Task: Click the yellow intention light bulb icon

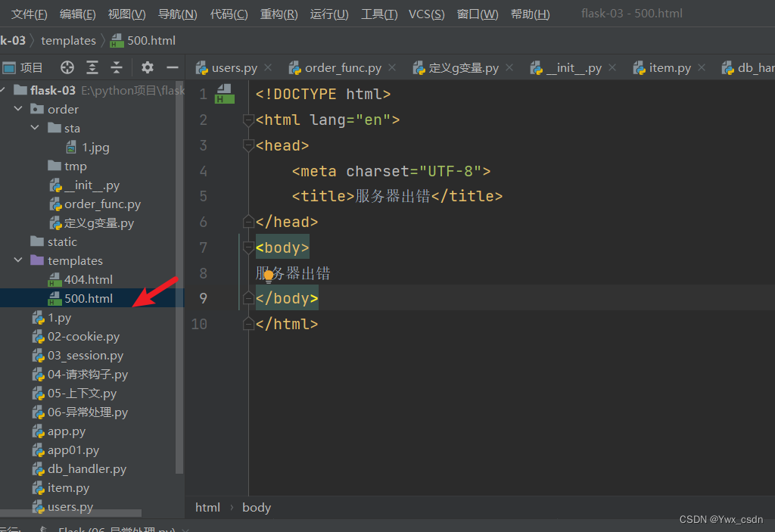Action: 268,276
